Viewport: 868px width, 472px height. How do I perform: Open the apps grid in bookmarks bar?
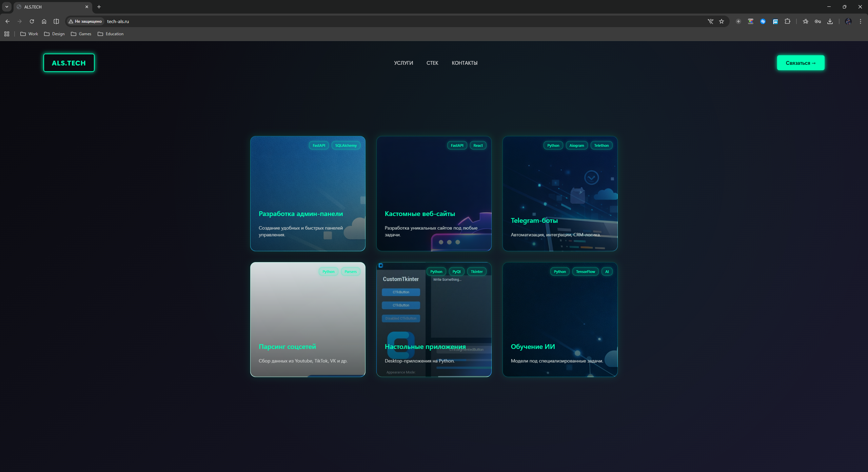coord(7,34)
